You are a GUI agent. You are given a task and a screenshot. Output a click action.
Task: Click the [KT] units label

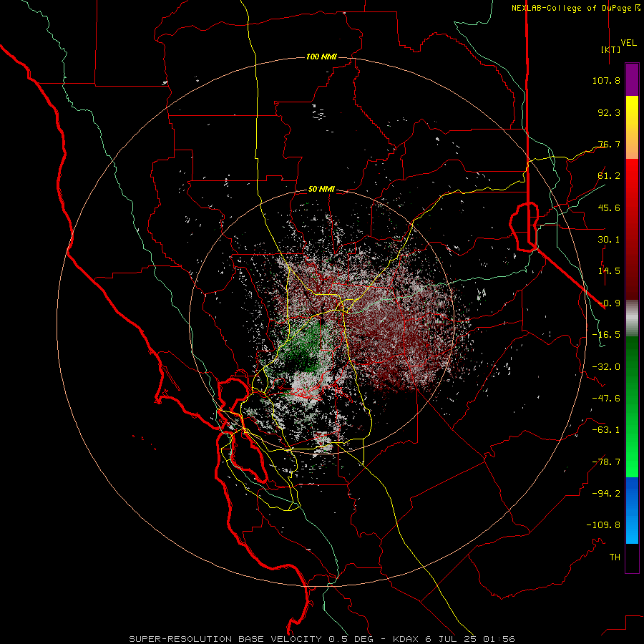click(x=610, y=49)
